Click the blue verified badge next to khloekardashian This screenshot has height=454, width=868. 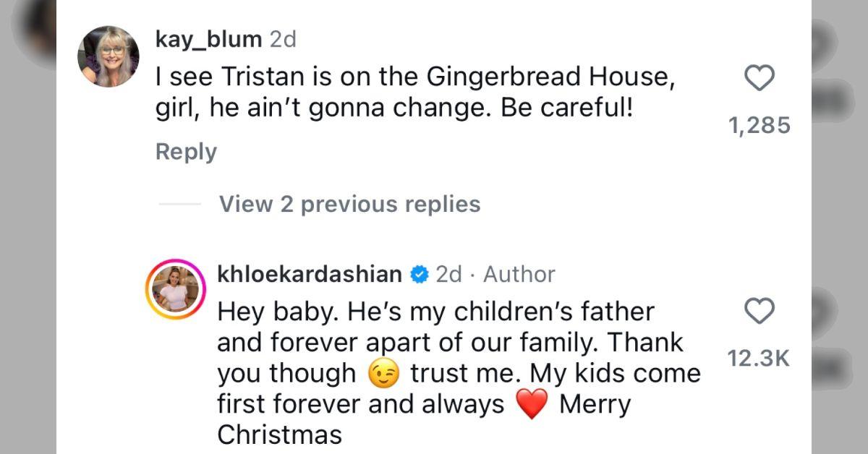pyautogui.click(x=420, y=275)
